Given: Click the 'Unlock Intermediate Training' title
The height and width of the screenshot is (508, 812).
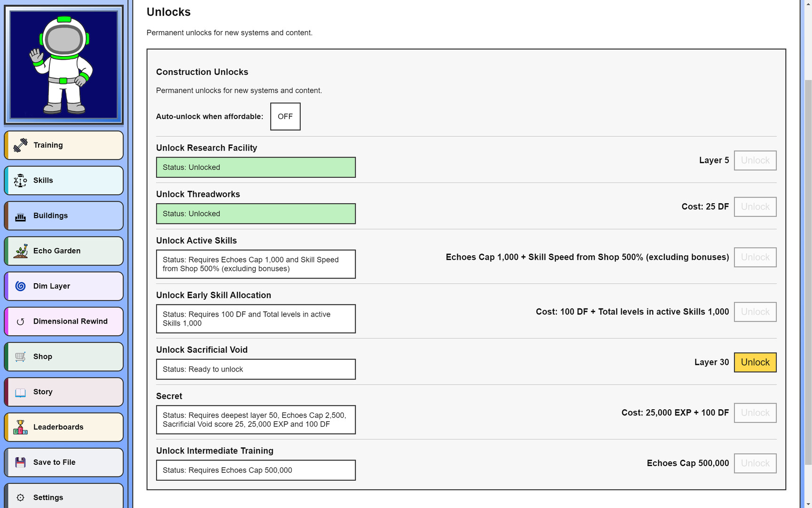Looking at the screenshot, I should 215,451.
